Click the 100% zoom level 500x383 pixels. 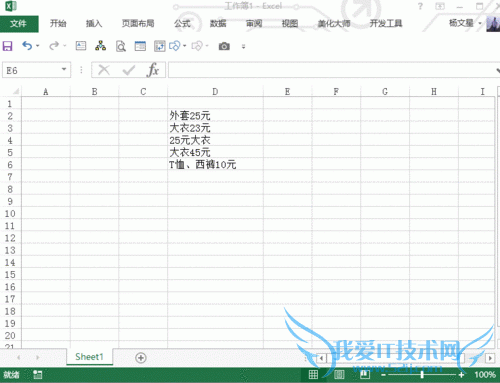coord(485,375)
